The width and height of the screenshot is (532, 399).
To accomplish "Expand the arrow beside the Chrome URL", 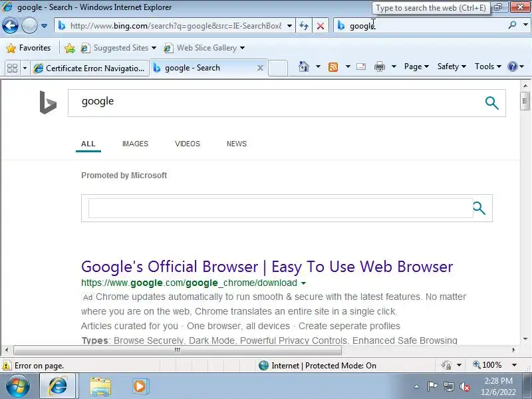I will [x=303, y=283].
